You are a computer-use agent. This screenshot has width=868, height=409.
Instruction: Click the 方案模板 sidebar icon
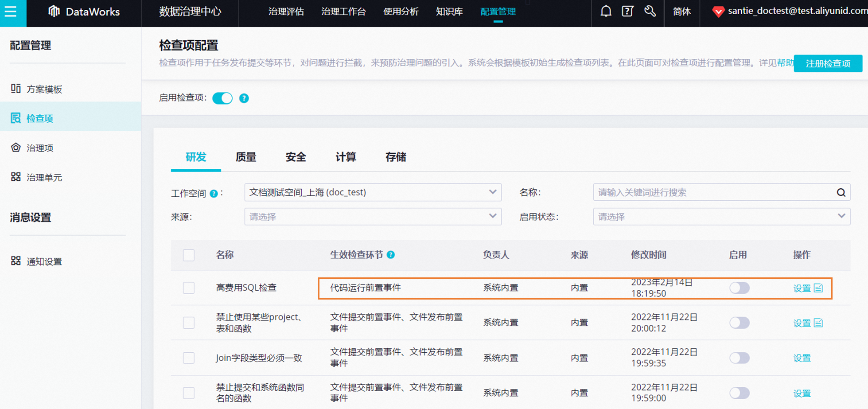pyautogui.click(x=16, y=89)
